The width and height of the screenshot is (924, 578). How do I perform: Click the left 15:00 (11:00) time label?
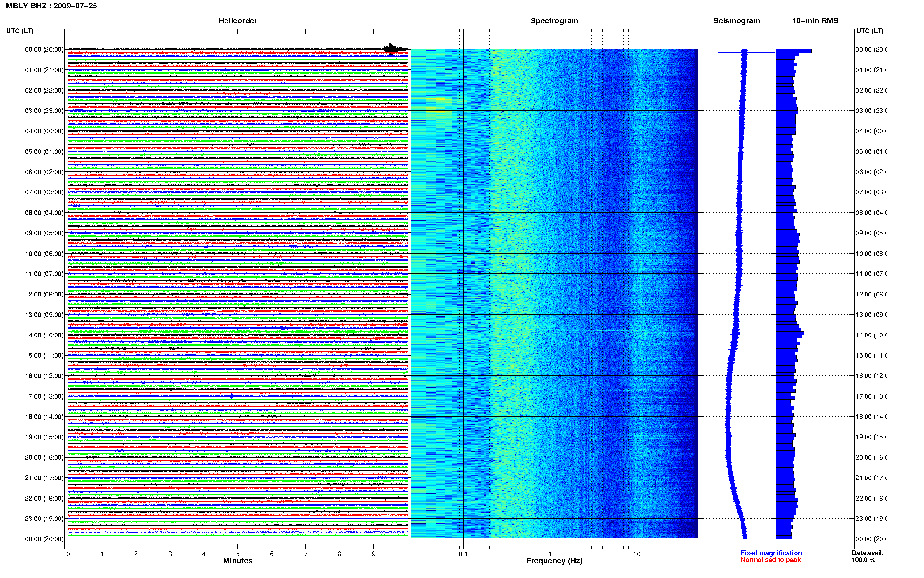(44, 356)
